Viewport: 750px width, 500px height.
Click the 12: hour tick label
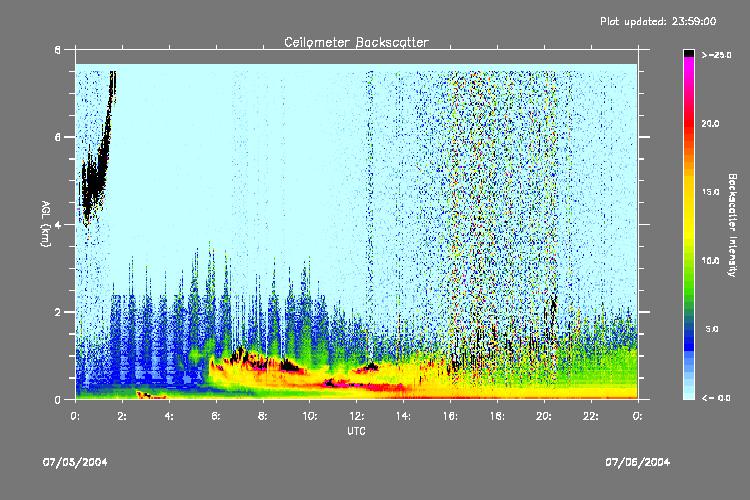[x=356, y=416]
